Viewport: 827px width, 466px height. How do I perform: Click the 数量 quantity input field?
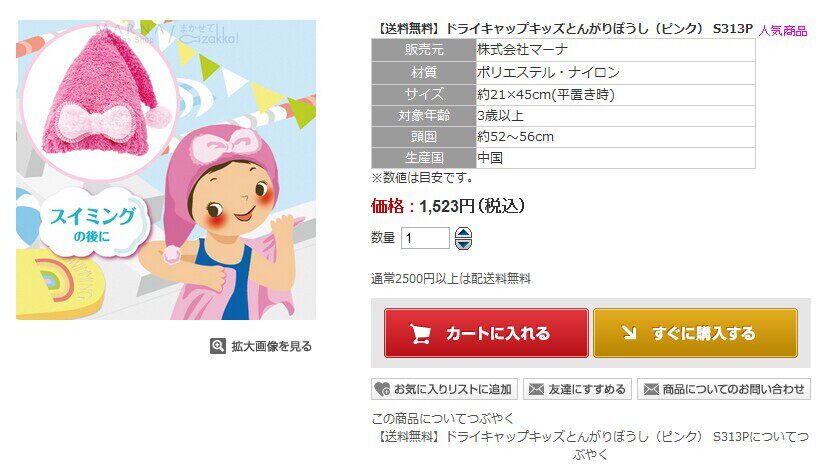point(425,238)
